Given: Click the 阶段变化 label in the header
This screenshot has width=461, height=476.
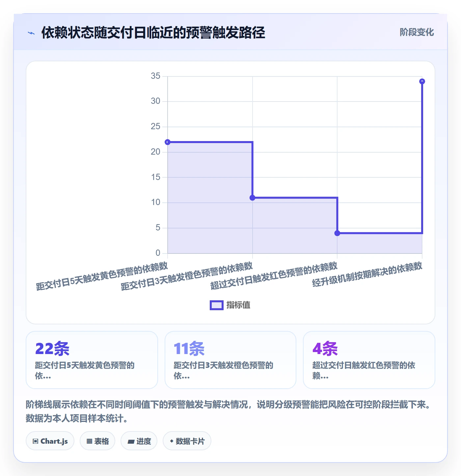Looking at the screenshot, I should (417, 32).
